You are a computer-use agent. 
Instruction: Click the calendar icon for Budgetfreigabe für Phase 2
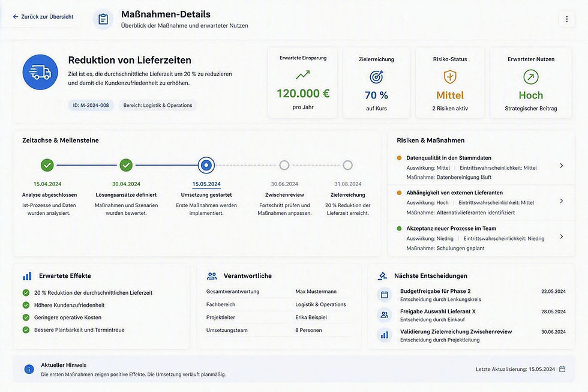(385, 295)
